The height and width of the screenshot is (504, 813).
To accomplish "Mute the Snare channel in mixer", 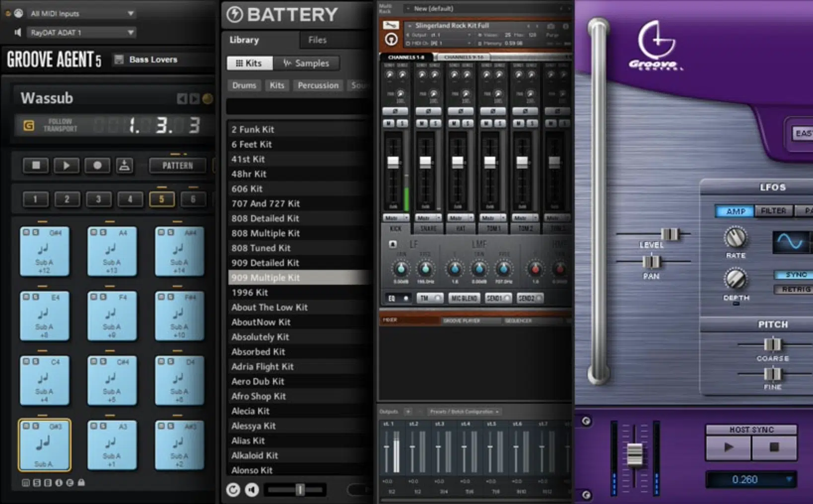I will coord(421,124).
